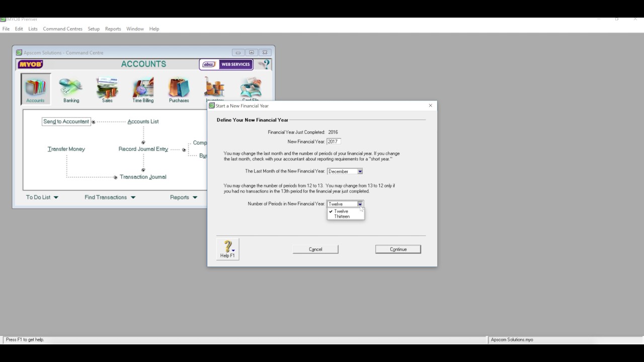Screen dimensions: 644x362
Task: Click the Apscom Solutions.myo status bar text
Action: (x=512, y=339)
